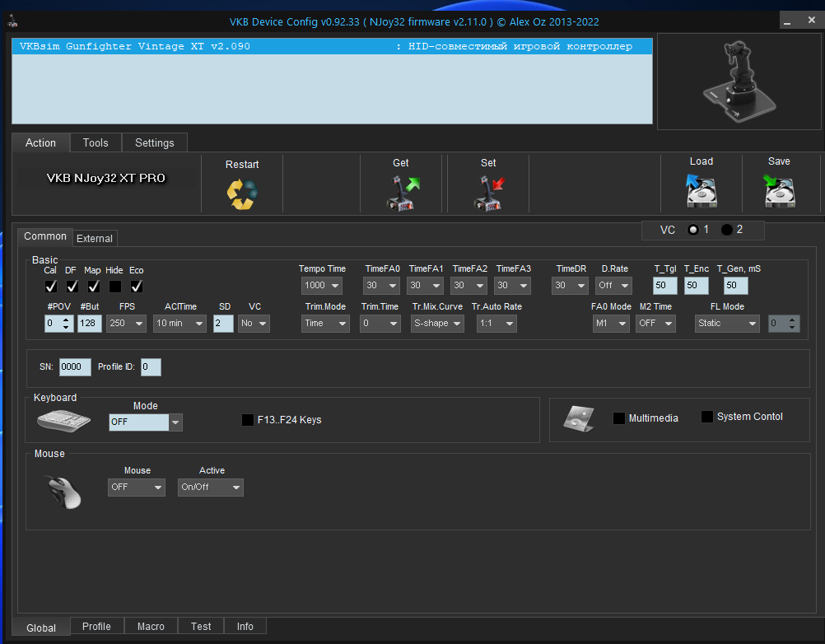The height and width of the screenshot is (644, 825).
Task: Click the Set joystick icon with red arrow
Action: [x=489, y=194]
